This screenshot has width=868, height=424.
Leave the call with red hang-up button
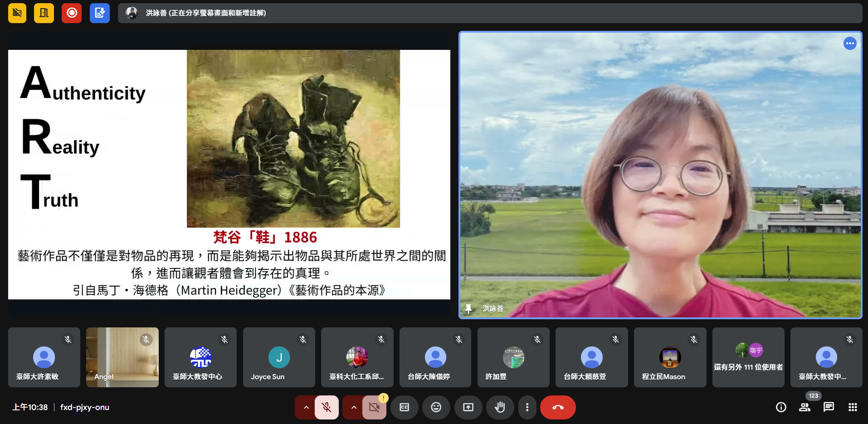(558, 407)
